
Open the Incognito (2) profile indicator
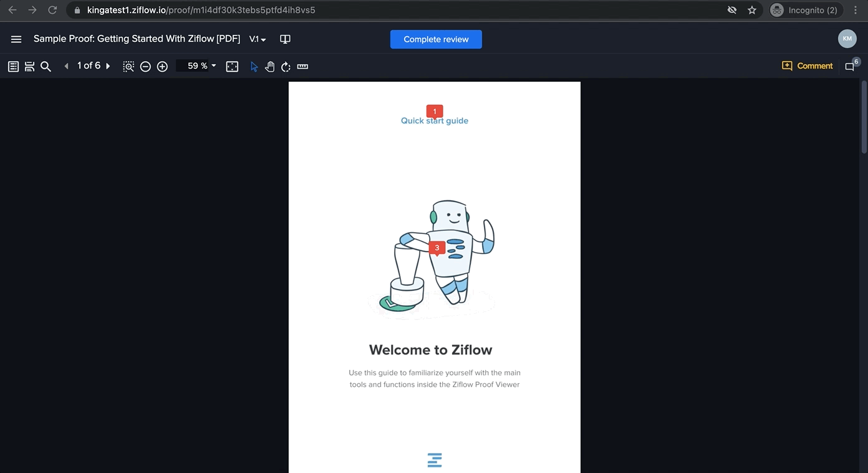click(x=806, y=10)
